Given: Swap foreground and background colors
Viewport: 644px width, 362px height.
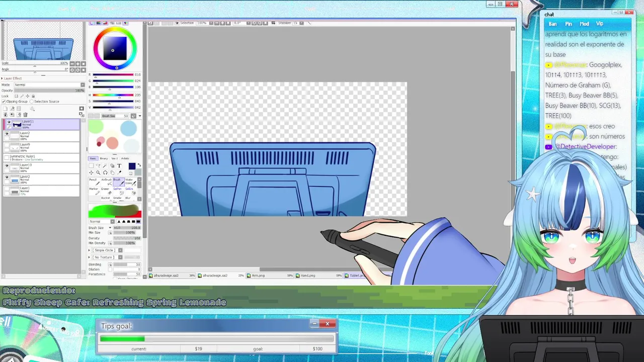Looking at the screenshot, I should [x=139, y=165].
